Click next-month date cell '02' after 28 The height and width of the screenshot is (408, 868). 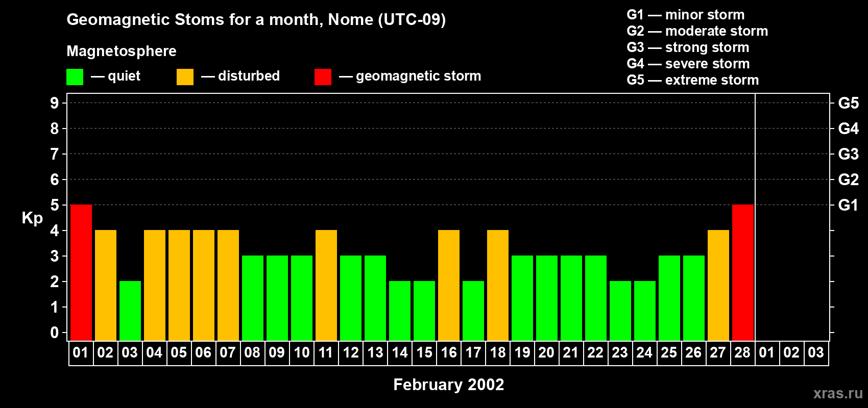click(792, 353)
